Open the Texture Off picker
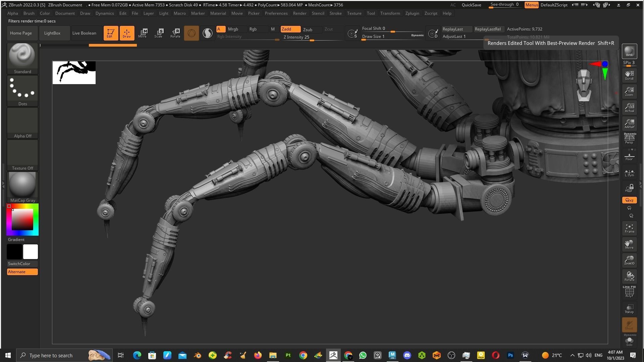The height and width of the screenshot is (362, 644). (x=22, y=155)
